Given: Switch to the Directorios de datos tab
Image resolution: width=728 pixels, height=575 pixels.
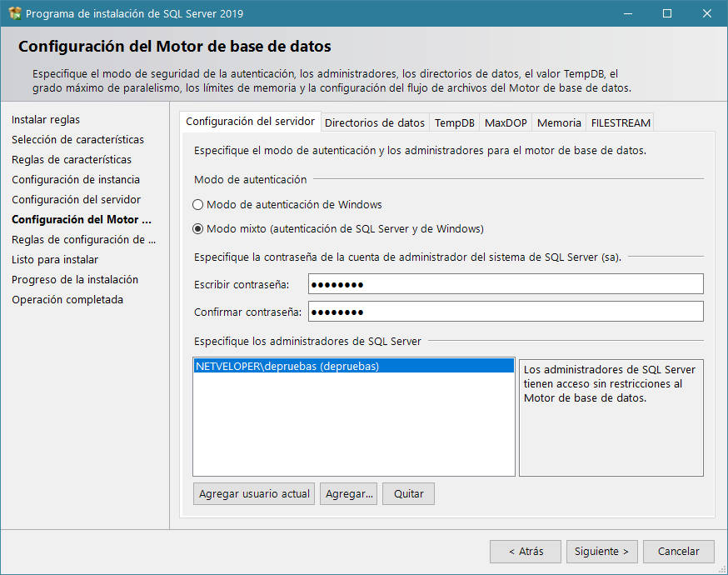Looking at the screenshot, I should [x=374, y=122].
